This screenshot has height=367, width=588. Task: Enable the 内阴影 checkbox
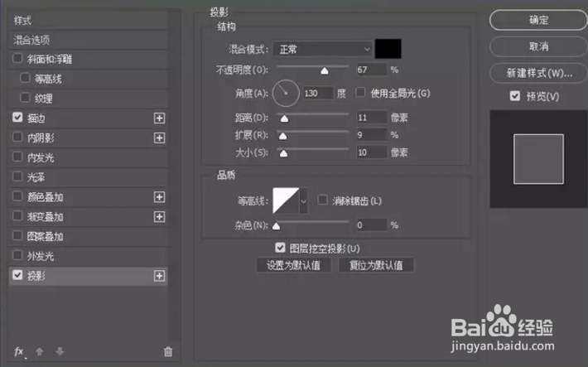(17, 137)
